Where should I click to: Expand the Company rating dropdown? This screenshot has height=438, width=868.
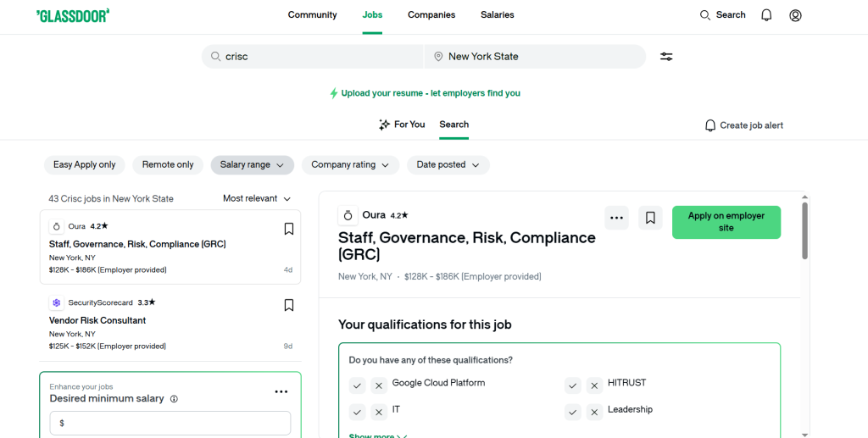[x=350, y=165]
